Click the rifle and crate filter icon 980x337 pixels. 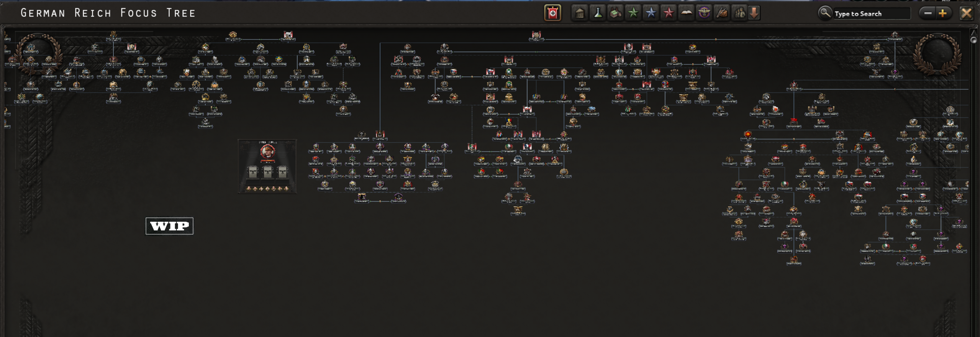click(x=722, y=13)
